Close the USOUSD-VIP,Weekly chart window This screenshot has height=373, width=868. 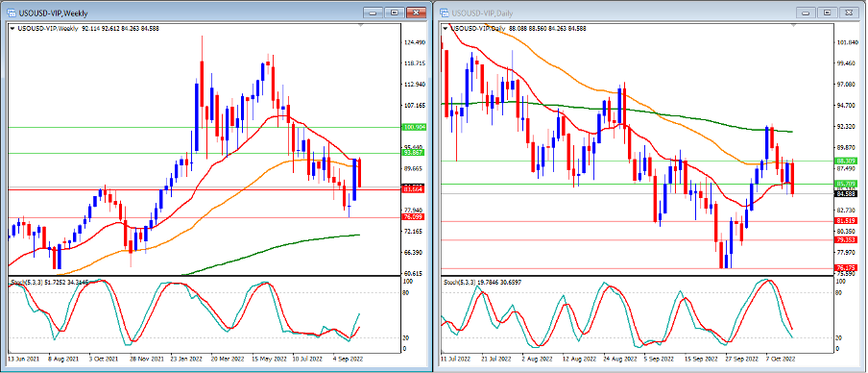coord(417,12)
